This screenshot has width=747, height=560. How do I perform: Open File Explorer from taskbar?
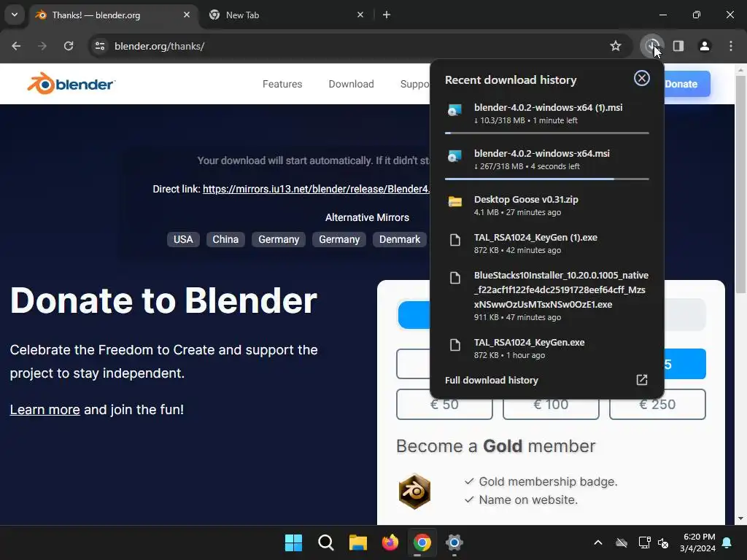[357, 542]
